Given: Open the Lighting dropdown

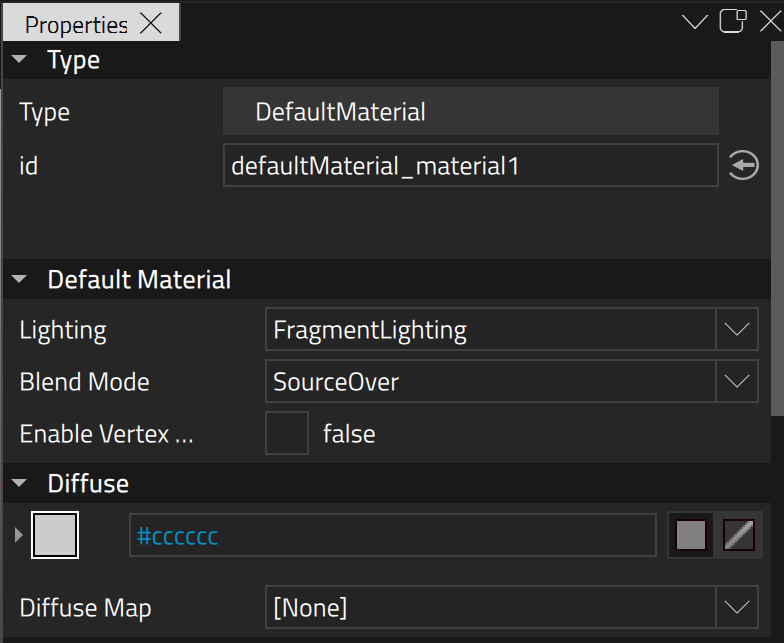Looking at the screenshot, I should 512,330.
